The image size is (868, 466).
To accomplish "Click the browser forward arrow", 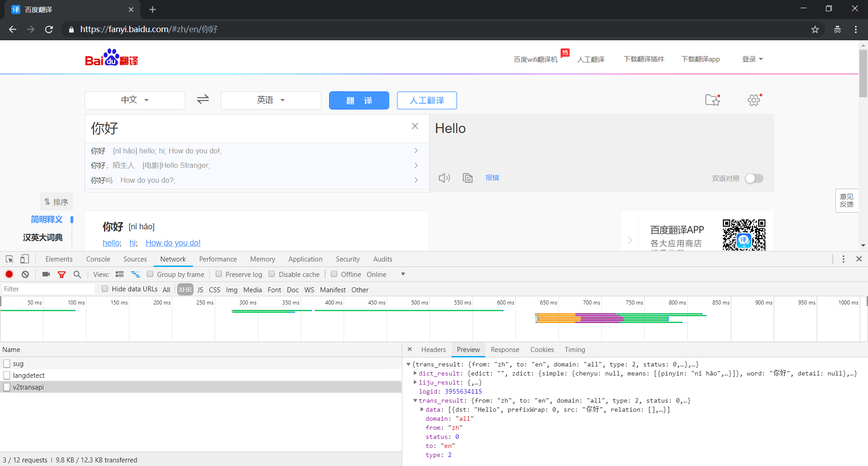I will [31, 29].
